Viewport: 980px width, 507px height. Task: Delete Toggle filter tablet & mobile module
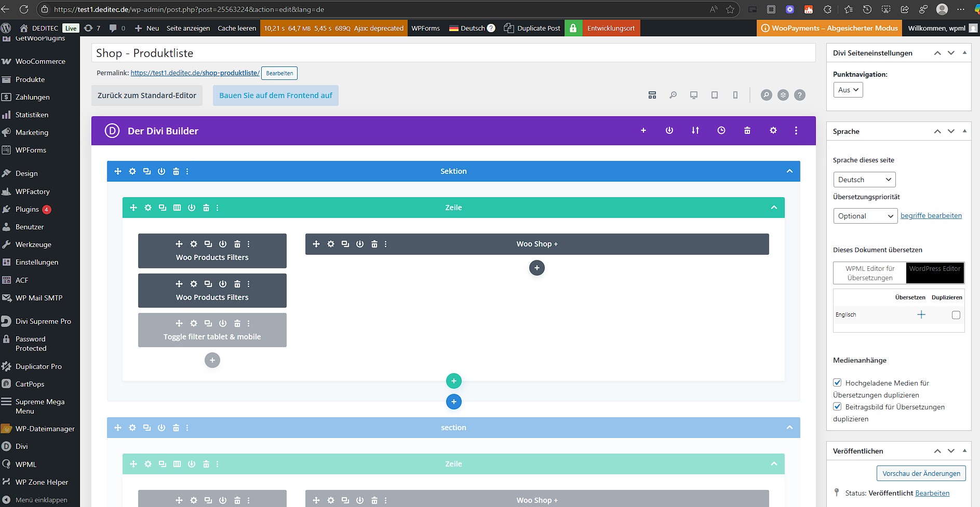point(237,323)
